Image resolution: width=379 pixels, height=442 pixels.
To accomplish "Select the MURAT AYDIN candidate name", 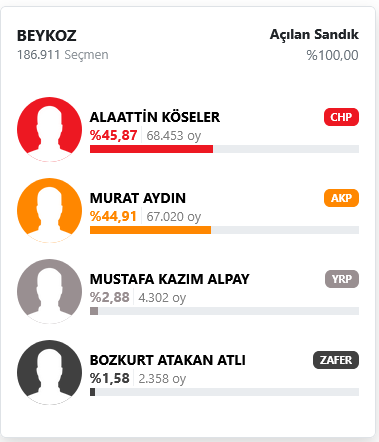I will click(138, 198).
